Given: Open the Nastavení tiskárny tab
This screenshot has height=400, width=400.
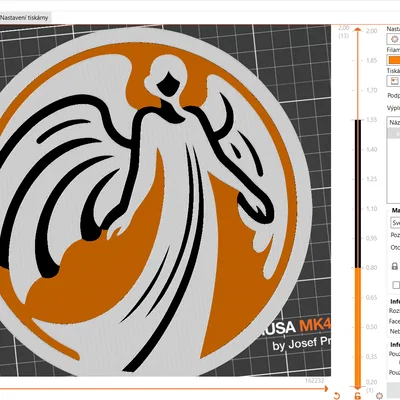Looking at the screenshot, I should point(24,18).
